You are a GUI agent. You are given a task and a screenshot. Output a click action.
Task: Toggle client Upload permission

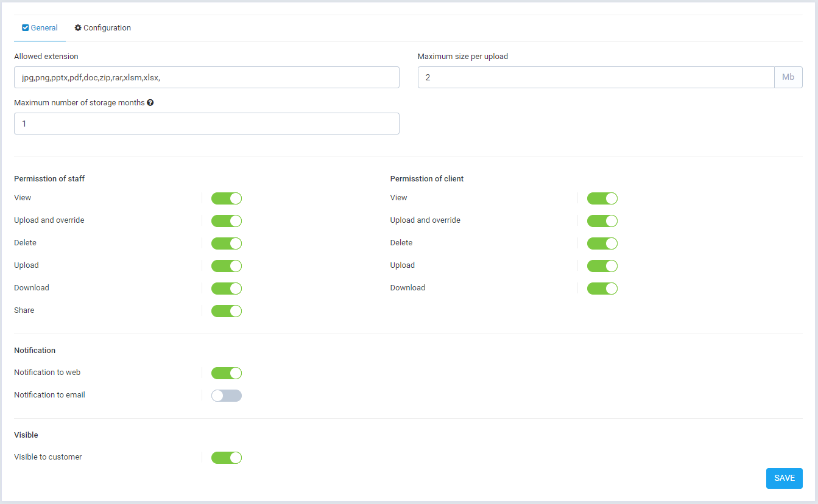click(602, 266)
